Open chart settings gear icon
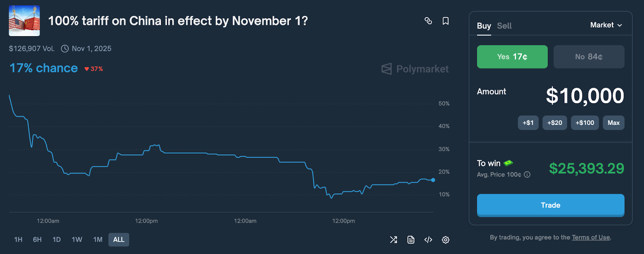 point(446,240)
